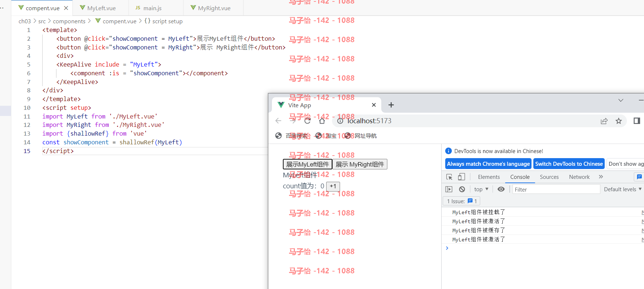644x289 pixels.
Task: Clear the console
Action: [462, 189]
